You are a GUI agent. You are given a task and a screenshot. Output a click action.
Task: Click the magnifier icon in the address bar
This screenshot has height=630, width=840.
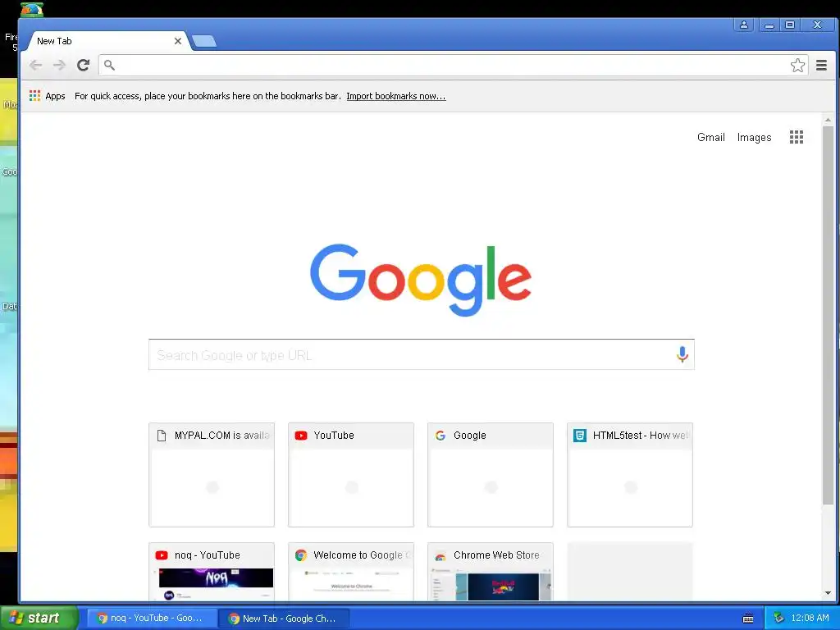point(109,66)
